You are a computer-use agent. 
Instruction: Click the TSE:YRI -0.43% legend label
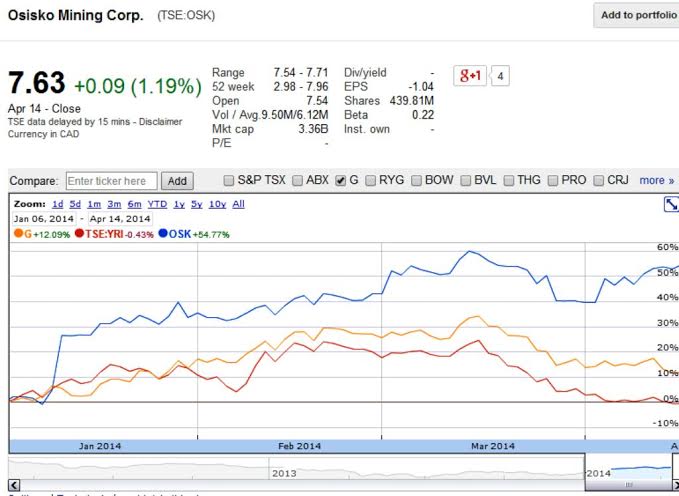[119, 234]
